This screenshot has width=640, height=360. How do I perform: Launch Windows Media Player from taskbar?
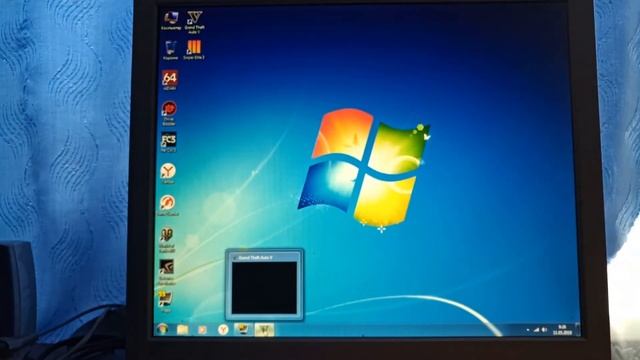pos(202,329)
